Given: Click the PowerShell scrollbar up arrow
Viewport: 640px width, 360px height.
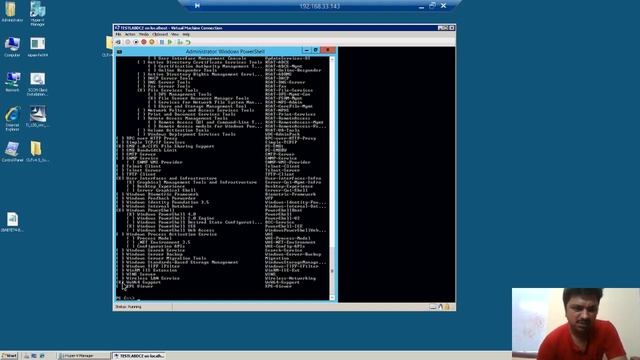Looking at the screenshot, I should point(332,59).
